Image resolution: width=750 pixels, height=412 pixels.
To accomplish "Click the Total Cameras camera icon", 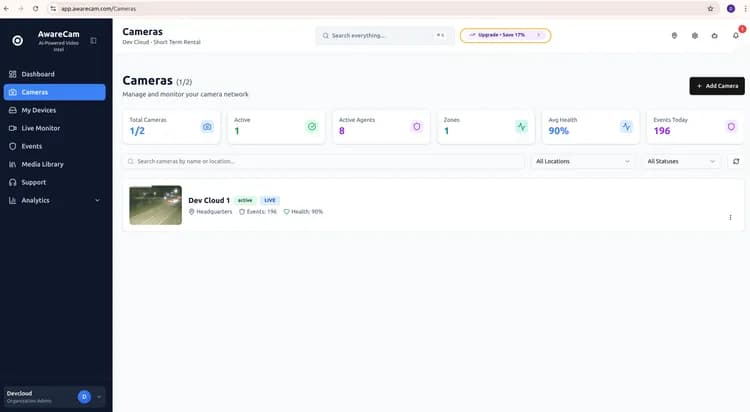I will coord(207,127).
